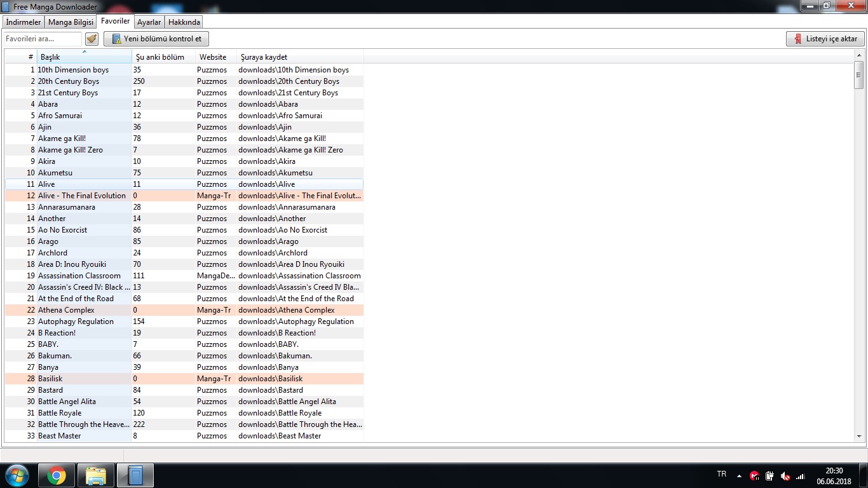Sort by Şu anki bölüm column header

[x=163, y=57]
